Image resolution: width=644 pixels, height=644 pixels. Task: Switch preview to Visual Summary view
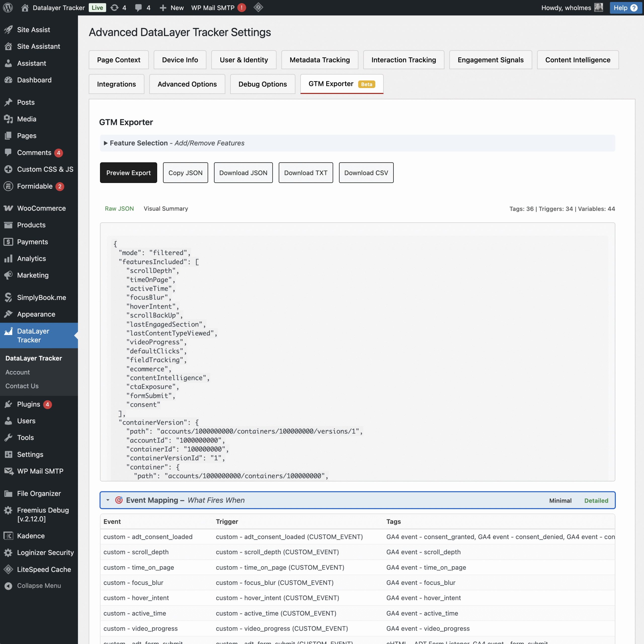click(166, 209)
